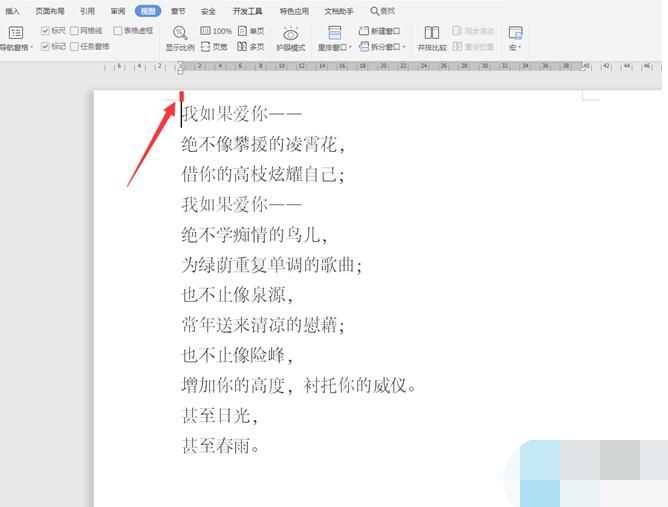668x507 pixels.
Task: Expand the 拆分窗口 split window dropdown
Action: tap(404, 47)
